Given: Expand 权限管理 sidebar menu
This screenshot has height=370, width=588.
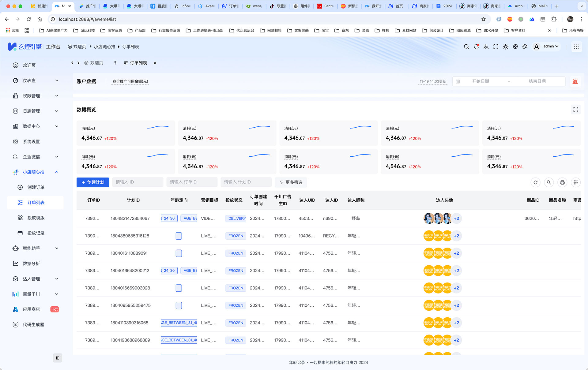Looking at the screenshot, I should pyautogui.click(x=36, y=96).
